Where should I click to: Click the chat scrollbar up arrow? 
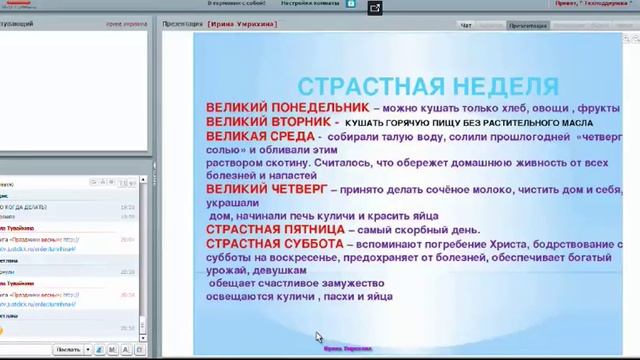click(x=143, y=180)
